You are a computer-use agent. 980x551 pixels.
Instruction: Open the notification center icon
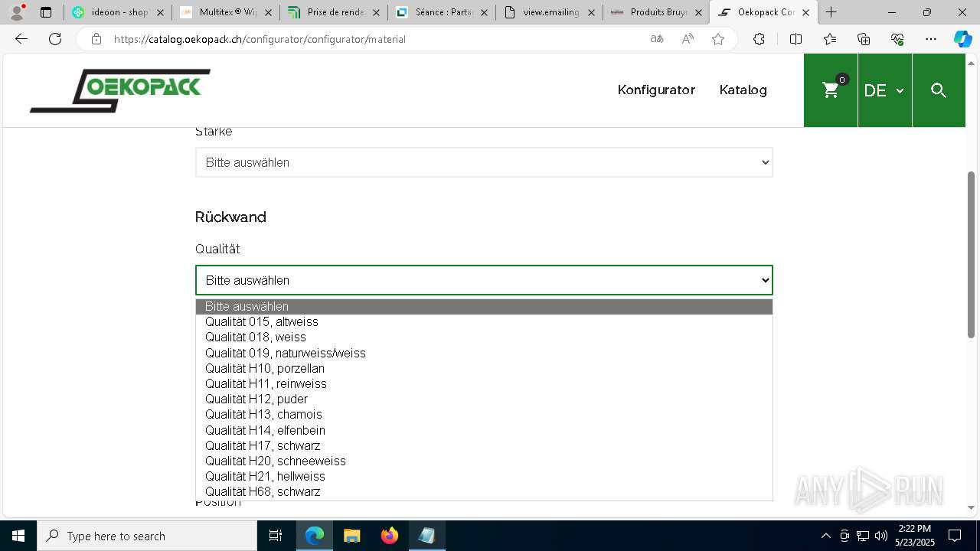click(955, 536)
